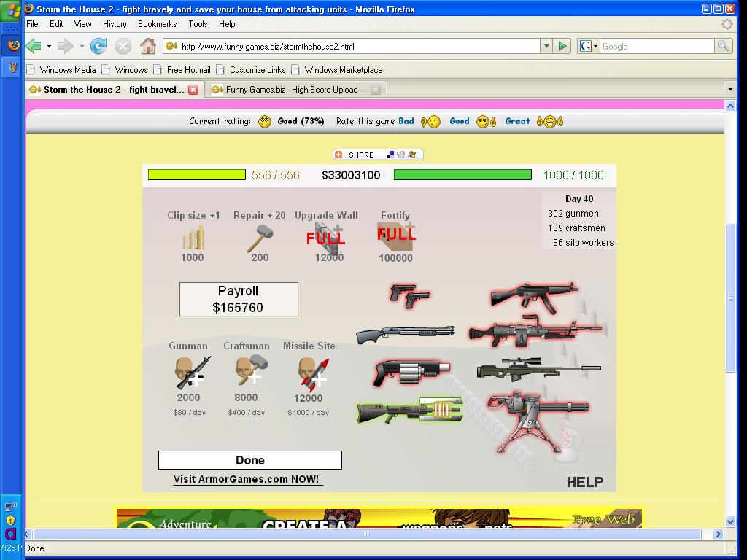Open the Help menu in menu bar
This screenshot has width=747, height=560.
coord(227,24)
